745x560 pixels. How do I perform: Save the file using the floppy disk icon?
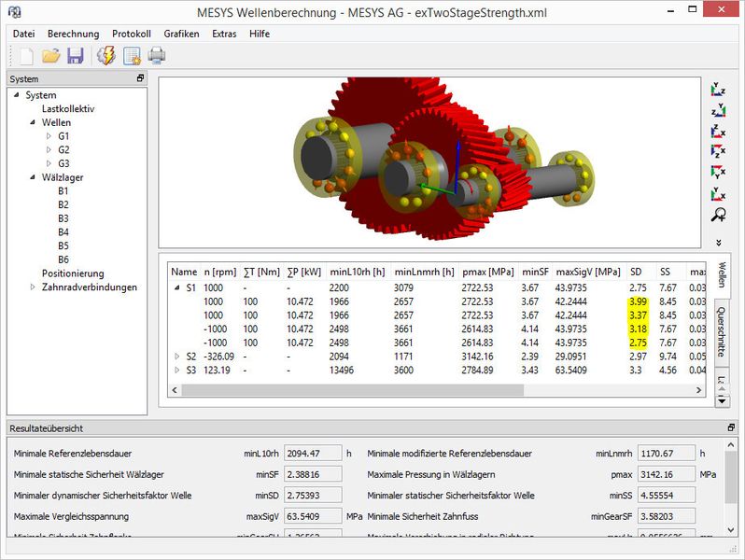coord(76,56)
